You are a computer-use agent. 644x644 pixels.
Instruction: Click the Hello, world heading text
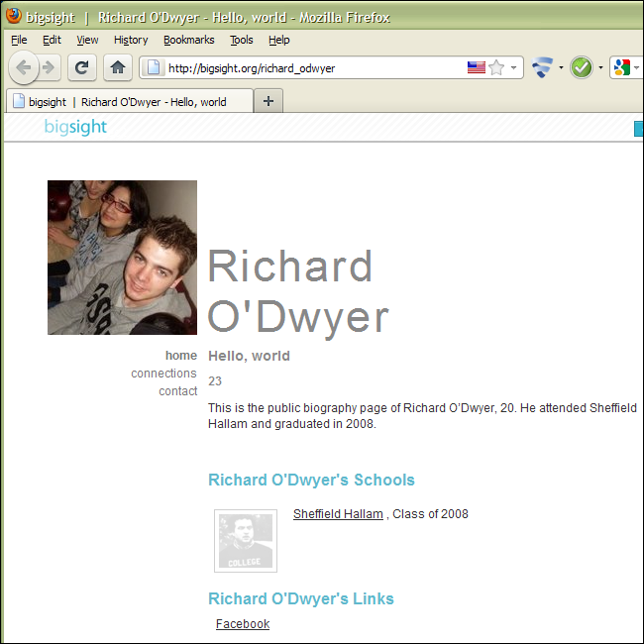pos(249,356)
